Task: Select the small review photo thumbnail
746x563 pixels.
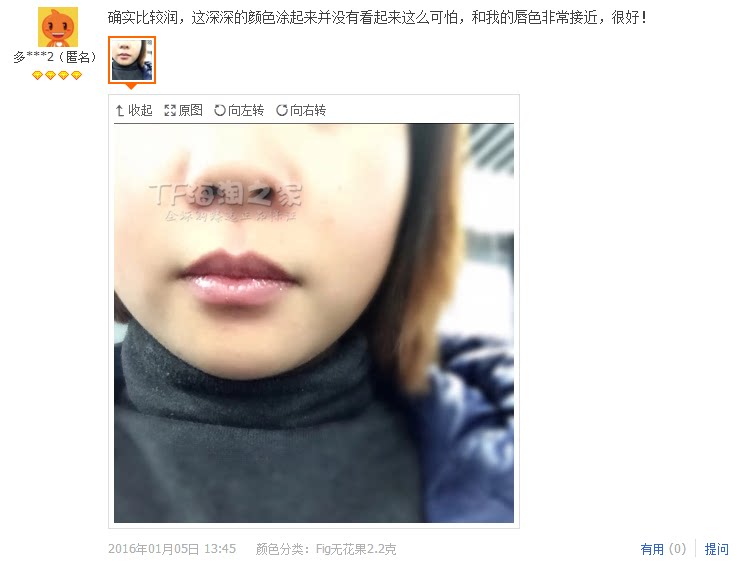Action: 132,60
